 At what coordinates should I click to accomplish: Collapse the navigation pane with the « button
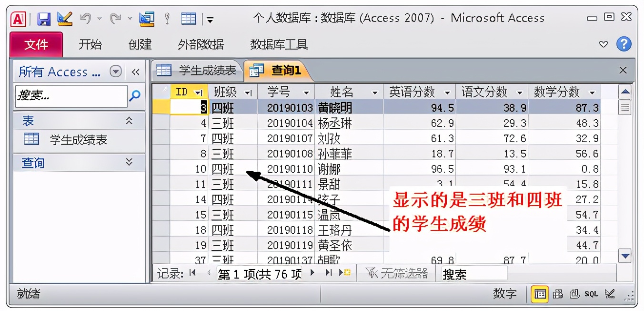click(136, 72)
